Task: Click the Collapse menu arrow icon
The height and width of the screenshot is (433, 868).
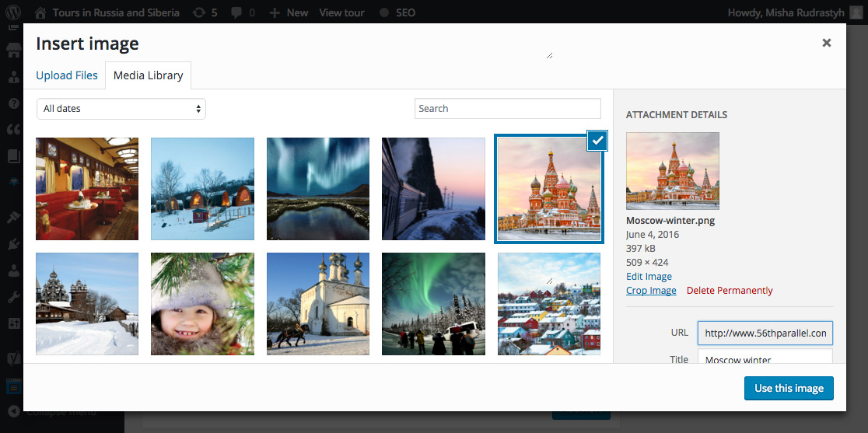Action: [14, 411]
